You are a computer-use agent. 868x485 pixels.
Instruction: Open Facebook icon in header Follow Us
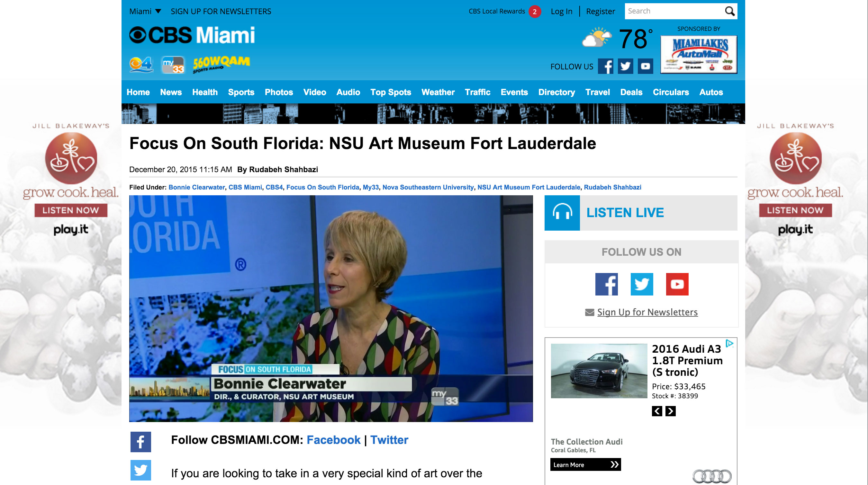pos(606,66)
